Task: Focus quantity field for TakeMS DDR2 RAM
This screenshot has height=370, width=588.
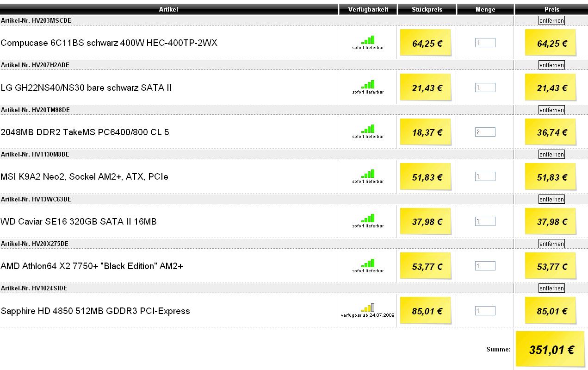Action: 485,132
